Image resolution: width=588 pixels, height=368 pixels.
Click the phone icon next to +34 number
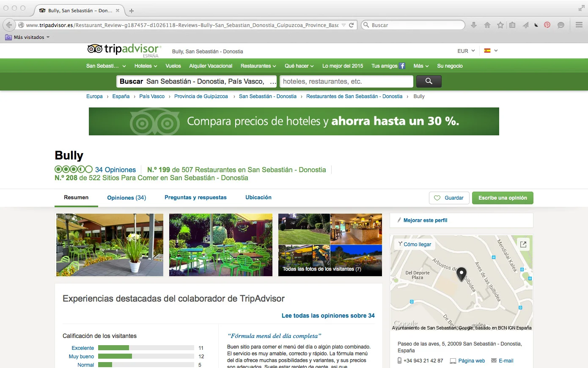pyautogui.click(x=399, y=361)
